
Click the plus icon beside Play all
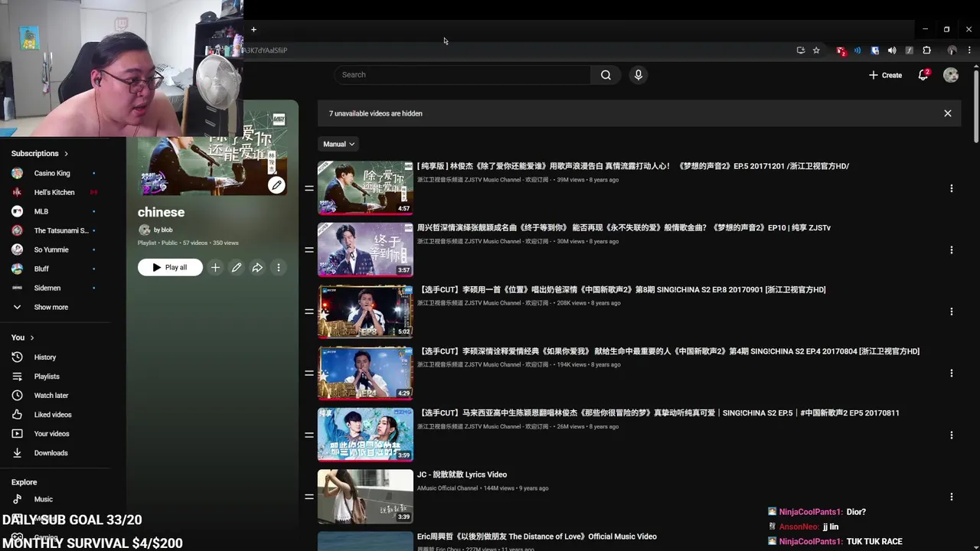215,267
